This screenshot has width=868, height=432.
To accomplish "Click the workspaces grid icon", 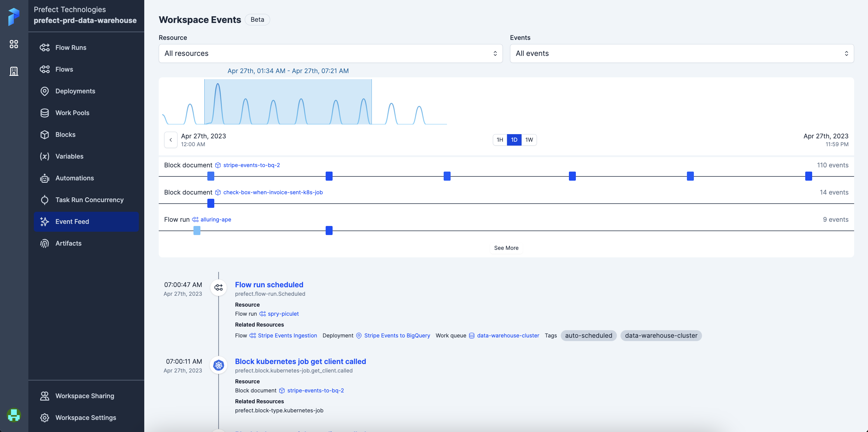I will tap(14, 44).
